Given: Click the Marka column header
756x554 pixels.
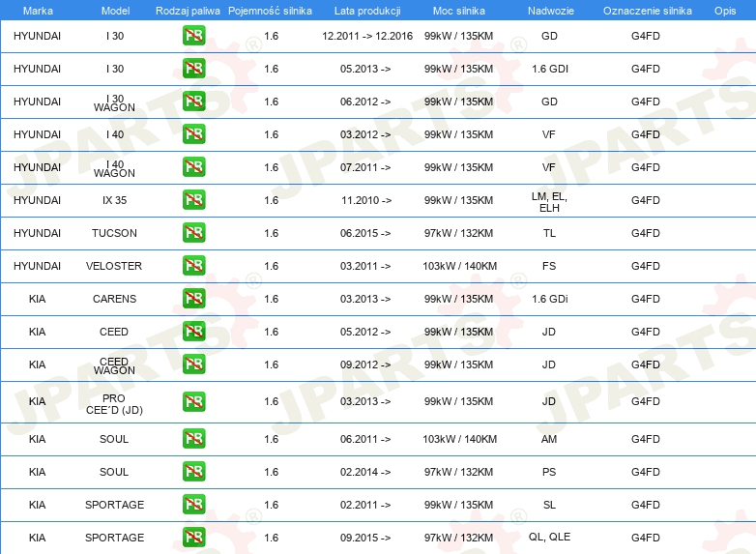Looking at the screenshot, I should point(38,11).
